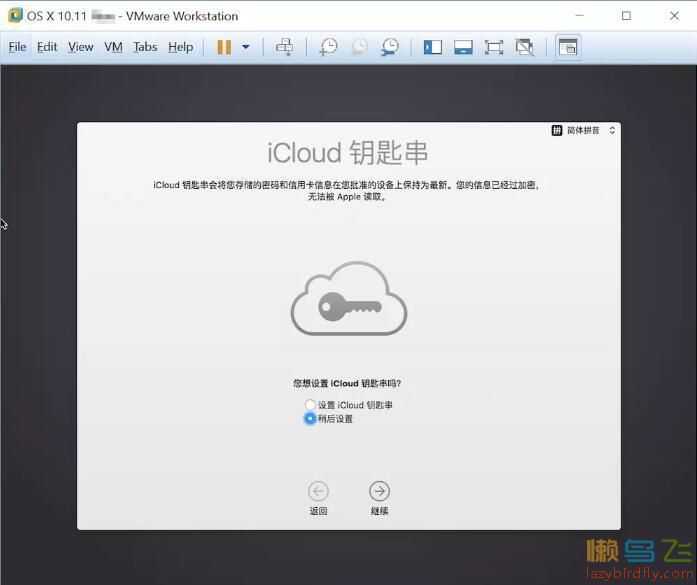Open the Edit menu
Image resolution: width=697 pixels, height=585 pixels.
[x=47, y=47]
